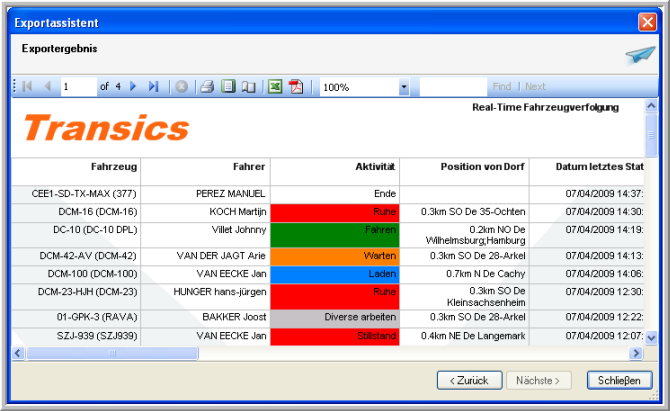
Task: Click horizontal scrollbar left arrow
Action: click(18, 353)
